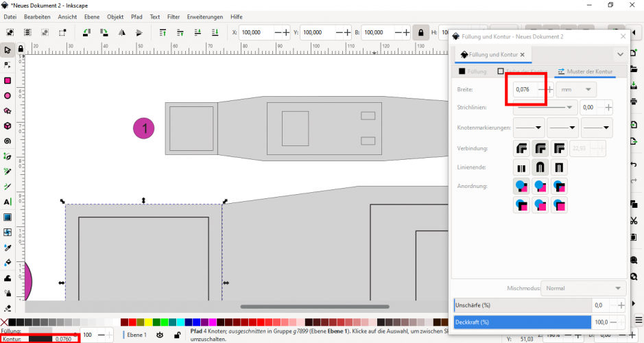Screen dimensions: 644x343
Task: Choose round cap for Linienende
Action: (540, 167)
